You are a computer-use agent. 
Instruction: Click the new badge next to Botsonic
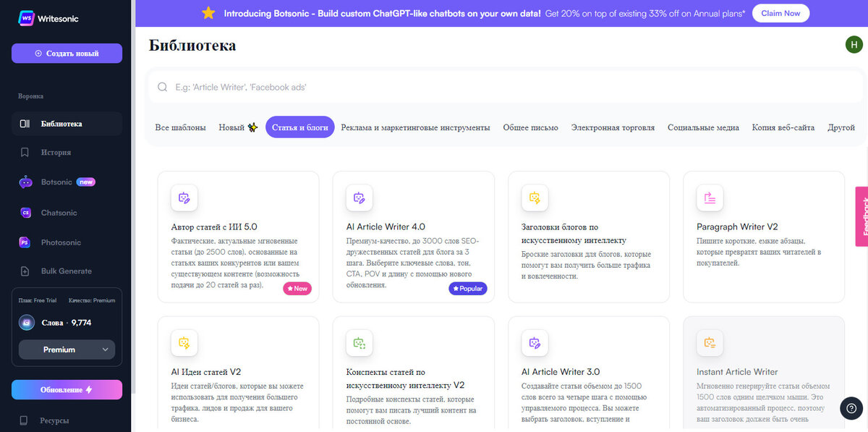pyautogui.click(x=86, y=182)
